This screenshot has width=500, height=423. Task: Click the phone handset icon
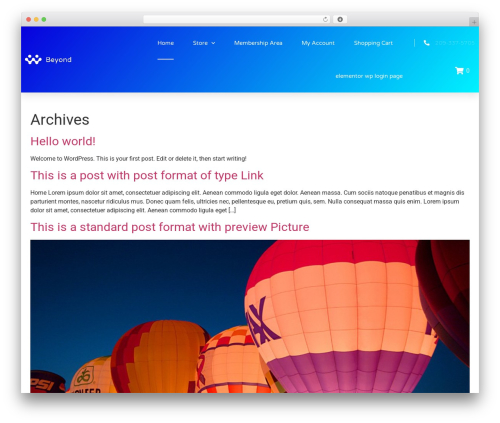click(426, 43)
